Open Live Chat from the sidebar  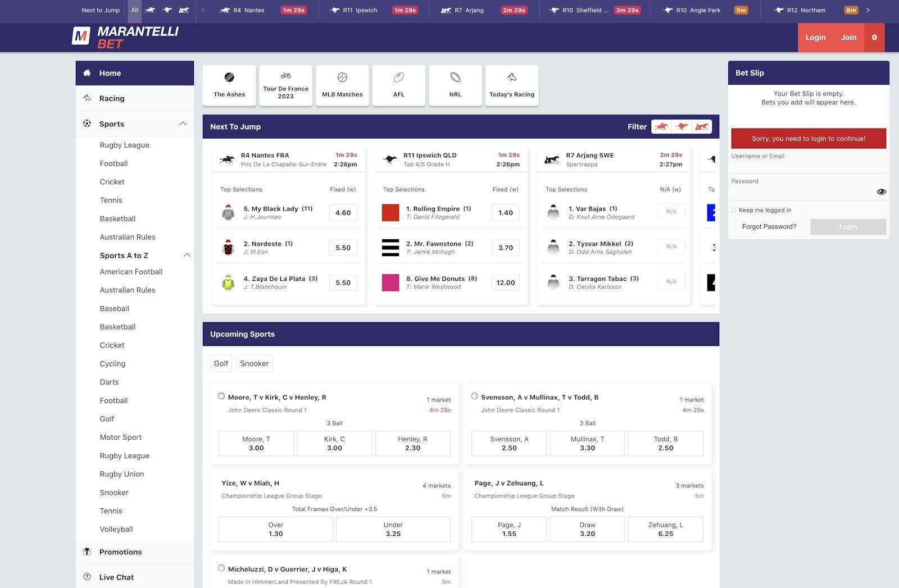(x=116, y=577)
